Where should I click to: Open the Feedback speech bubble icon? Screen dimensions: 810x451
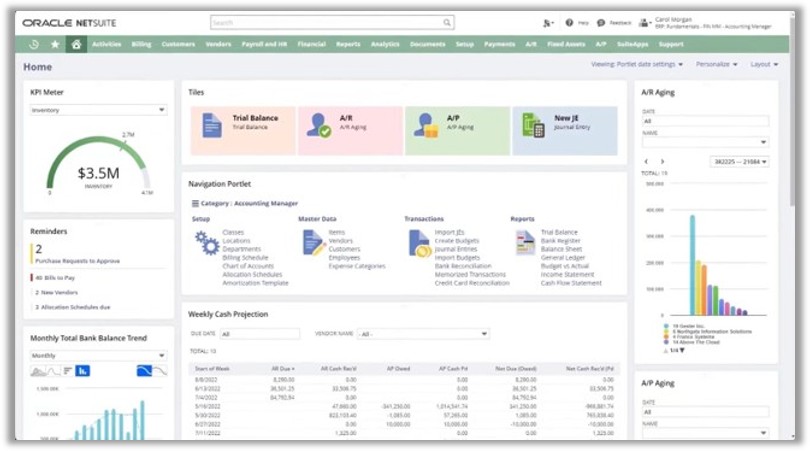(601, 23)
